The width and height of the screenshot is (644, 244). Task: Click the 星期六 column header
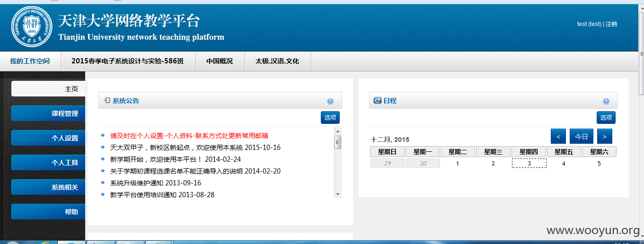[599, 152]
